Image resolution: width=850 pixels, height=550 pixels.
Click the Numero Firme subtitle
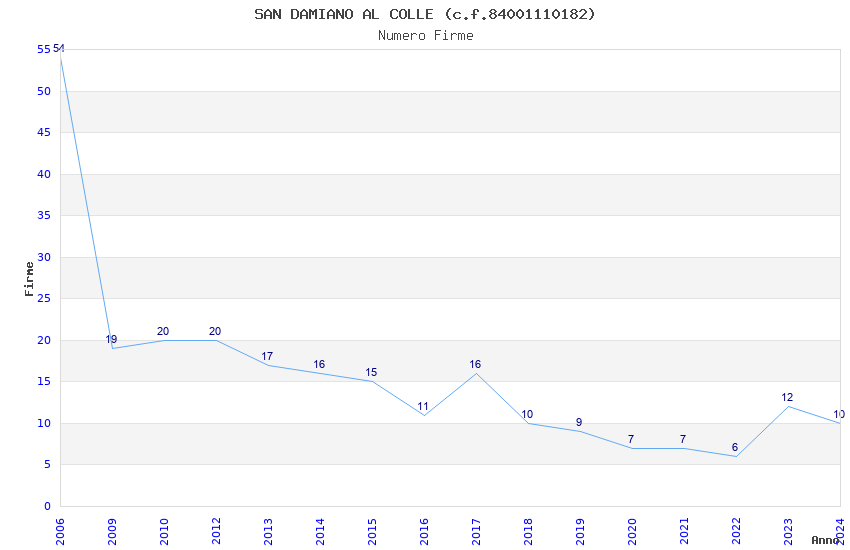click(x=425, y=35)
